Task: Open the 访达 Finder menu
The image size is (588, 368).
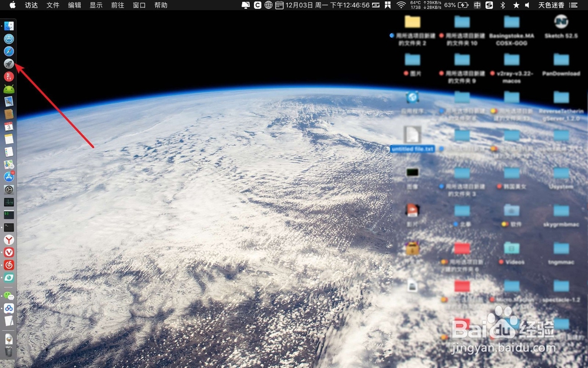Action: tap(31, 5)
